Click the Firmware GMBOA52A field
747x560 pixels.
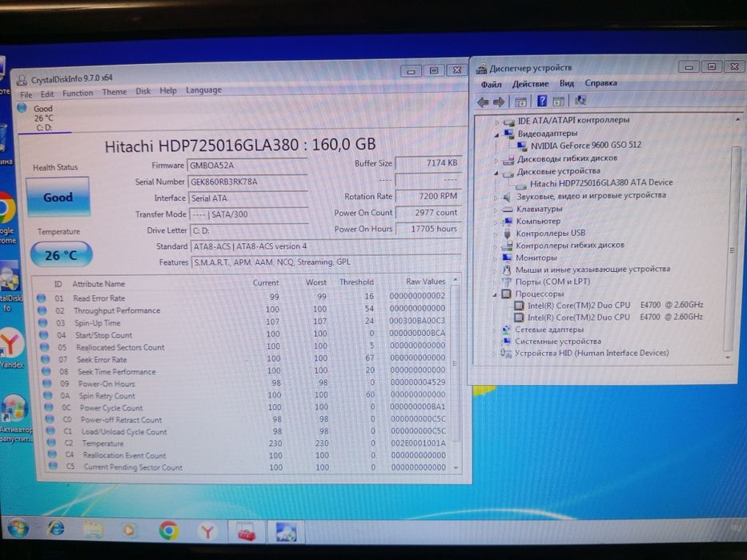[247, 166]
